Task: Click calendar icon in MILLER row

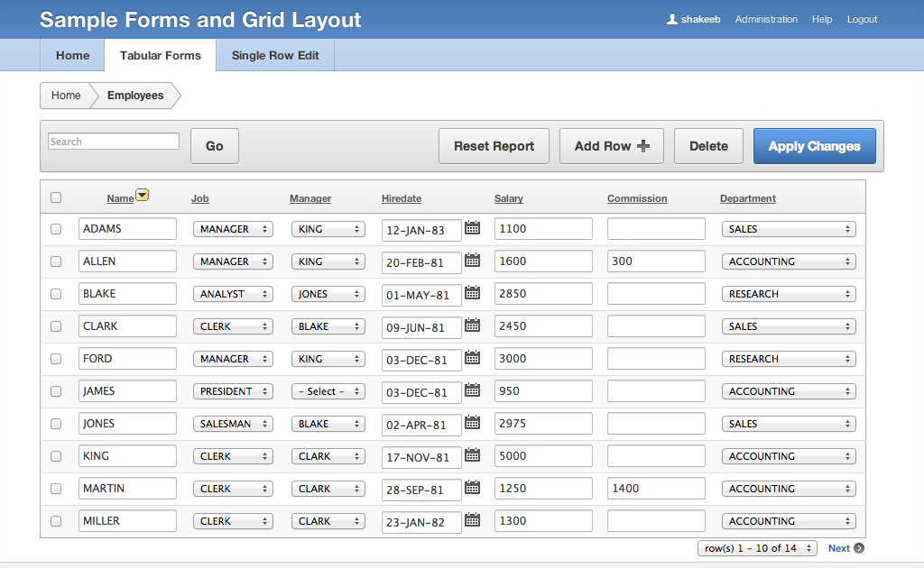Action: [473, 520]
